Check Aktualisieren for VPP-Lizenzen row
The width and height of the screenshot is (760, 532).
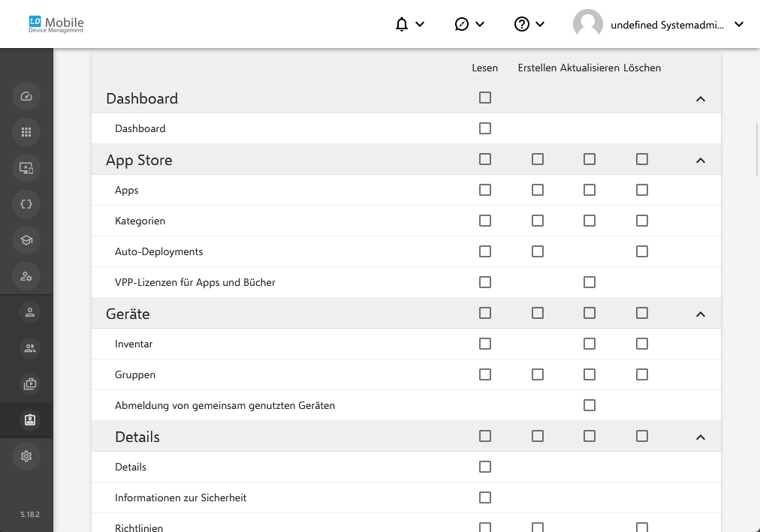click(590, 282)
